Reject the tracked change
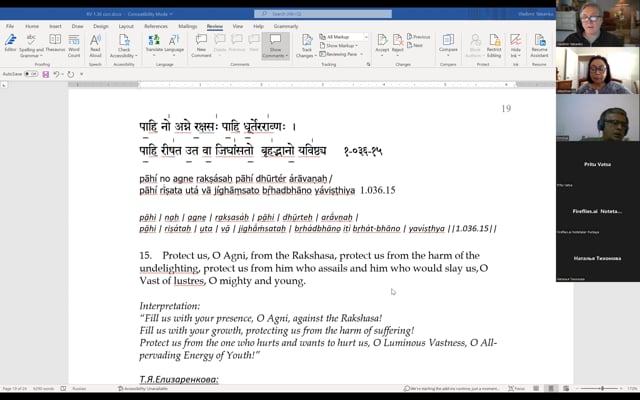The width and height of the screenshot is (640, 400). (398, 41)
